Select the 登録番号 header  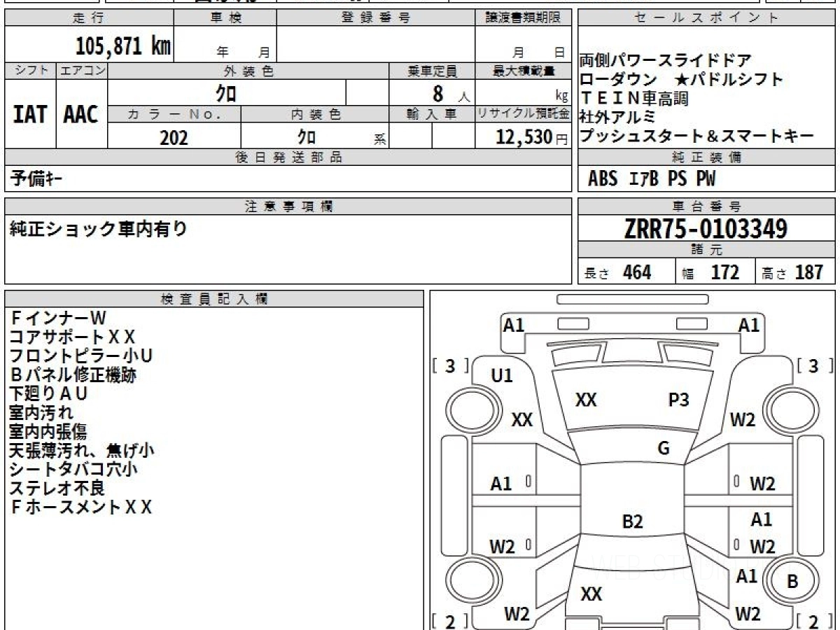click(x=376, y=18)
